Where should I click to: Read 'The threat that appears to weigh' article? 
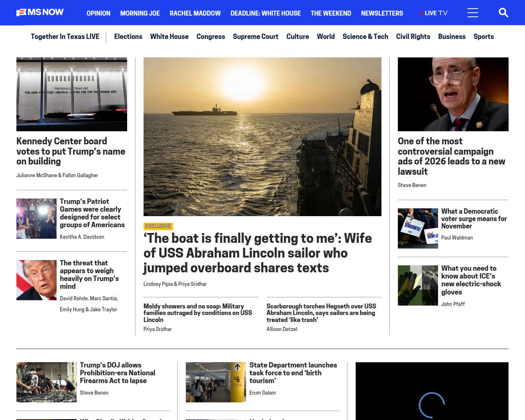[89, 275]
